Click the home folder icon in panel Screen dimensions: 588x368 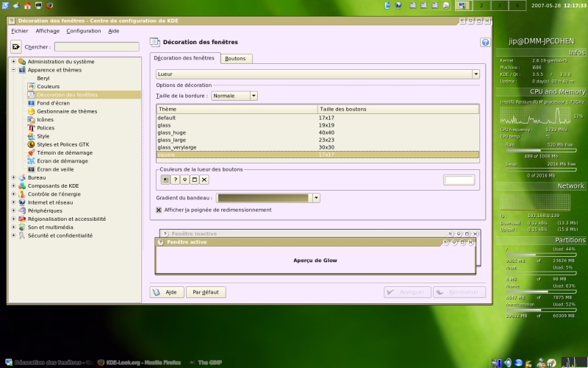click(27, 5)
